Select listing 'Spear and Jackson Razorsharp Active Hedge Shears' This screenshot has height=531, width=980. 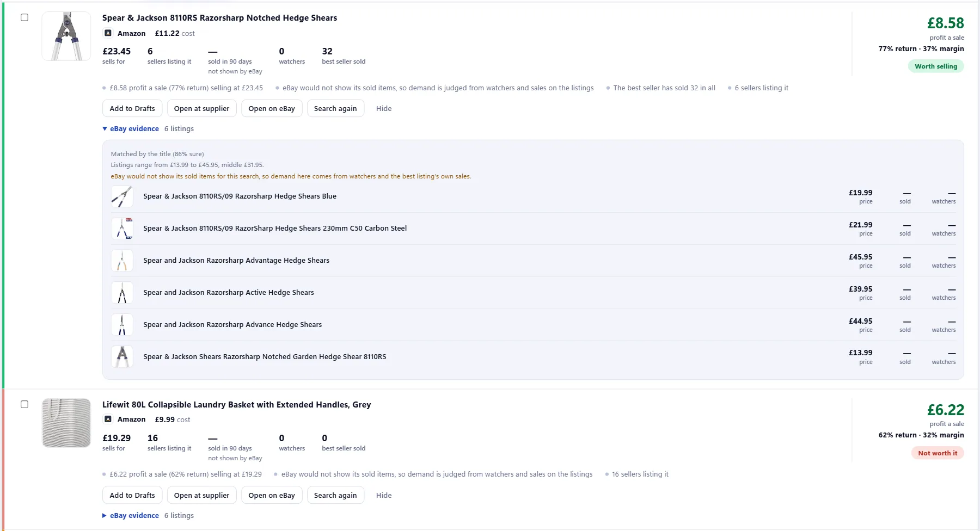pyautogui.click(x=229, y=293)
